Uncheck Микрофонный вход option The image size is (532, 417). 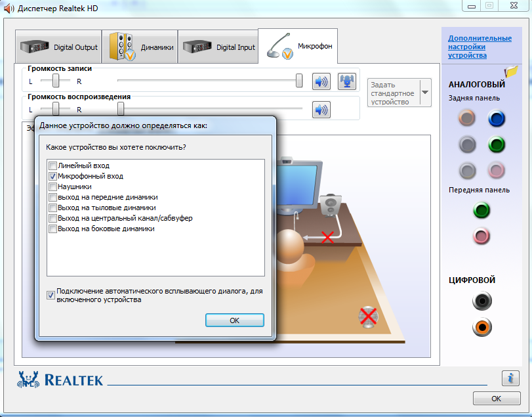pyautogui.click(x=52, y=176)
